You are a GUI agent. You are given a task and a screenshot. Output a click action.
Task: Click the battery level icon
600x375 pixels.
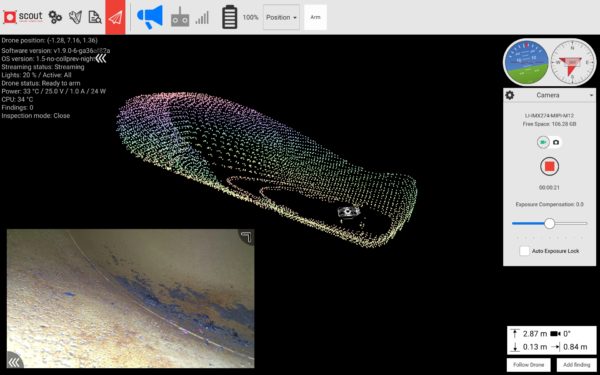coord(230,17)
